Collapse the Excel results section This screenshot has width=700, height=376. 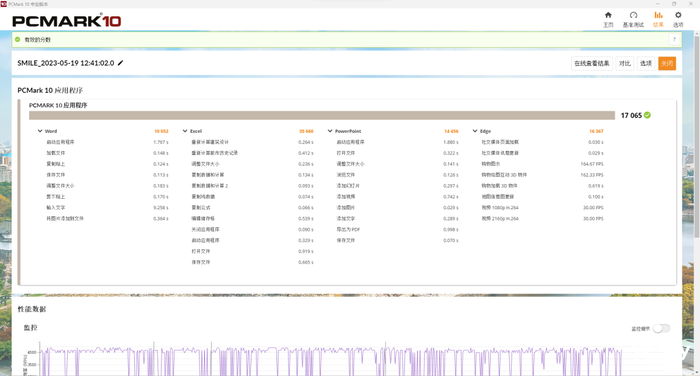[x=185, y=131]
